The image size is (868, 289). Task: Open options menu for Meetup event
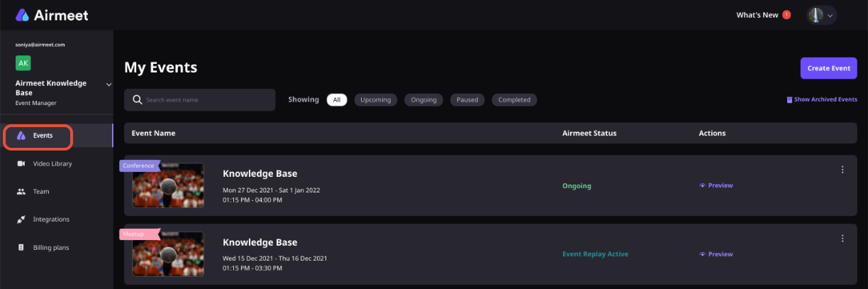(x=842, y=238)
